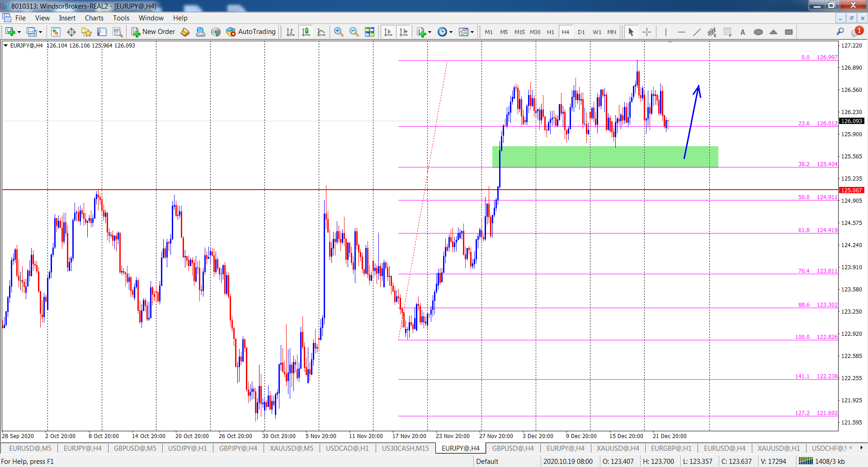
Task: Open the MetaEditor yellow book icon
Action: tap(185, 32)
